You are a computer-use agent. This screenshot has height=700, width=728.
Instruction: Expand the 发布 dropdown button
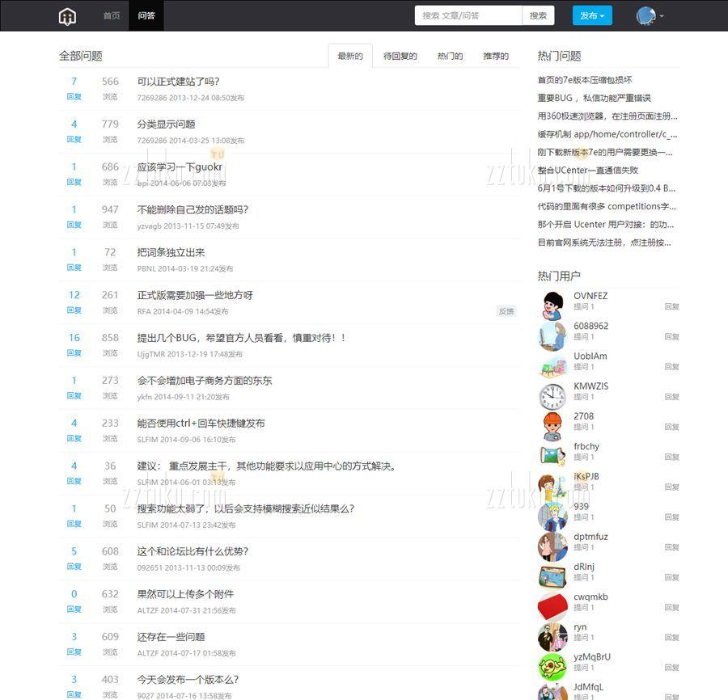point(592,16)
